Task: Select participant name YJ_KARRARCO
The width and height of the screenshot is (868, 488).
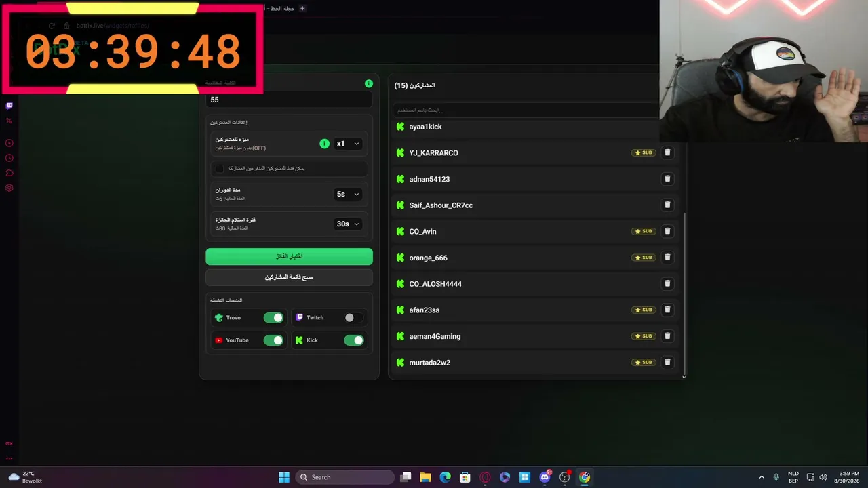Action: coord(433,153)
